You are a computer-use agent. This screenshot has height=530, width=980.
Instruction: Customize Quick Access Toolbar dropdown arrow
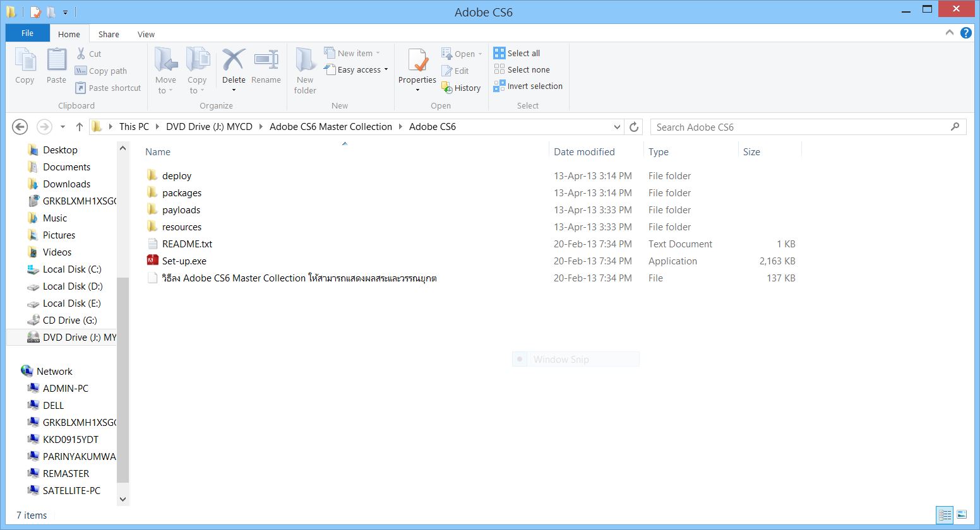65,12
